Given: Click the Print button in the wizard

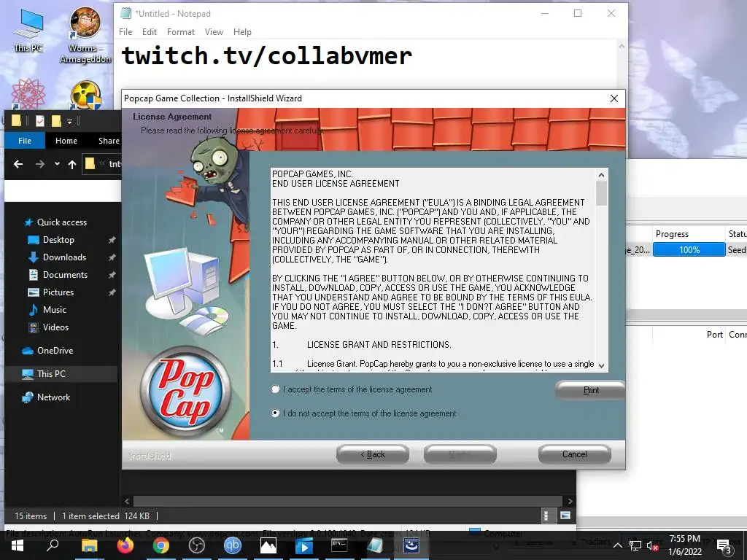Looking at the screenshot, I should [x=590, y=390].
